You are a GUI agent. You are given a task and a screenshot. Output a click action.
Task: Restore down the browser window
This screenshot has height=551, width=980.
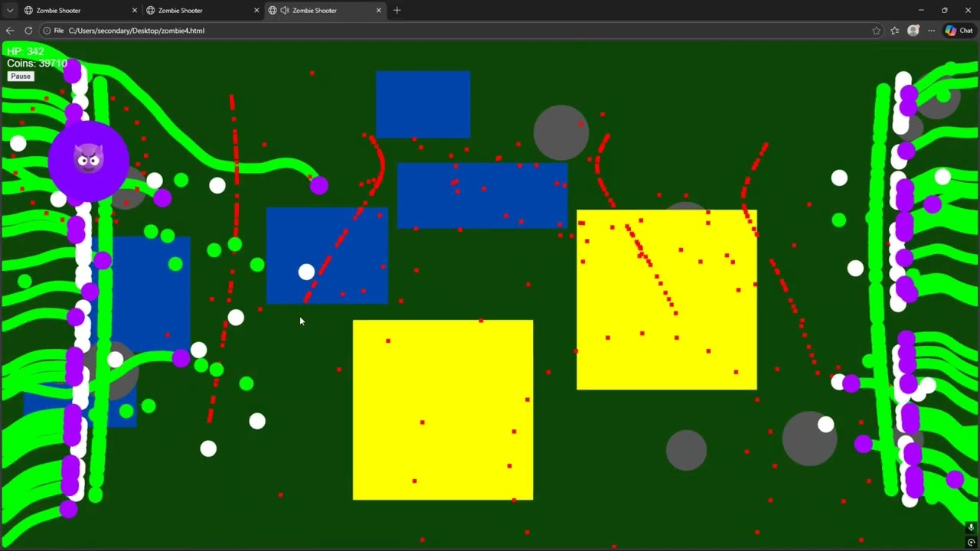(x=944, y=10)
